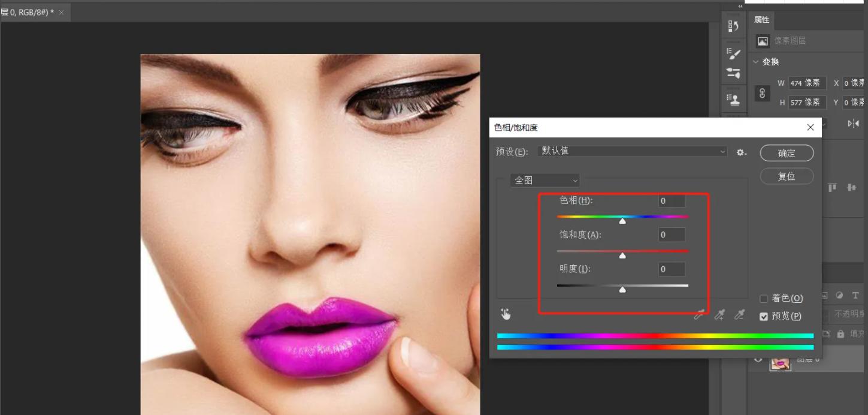Select the add-to-sample eyedropper
868x415 pixels.
click(x=719, y=314)
